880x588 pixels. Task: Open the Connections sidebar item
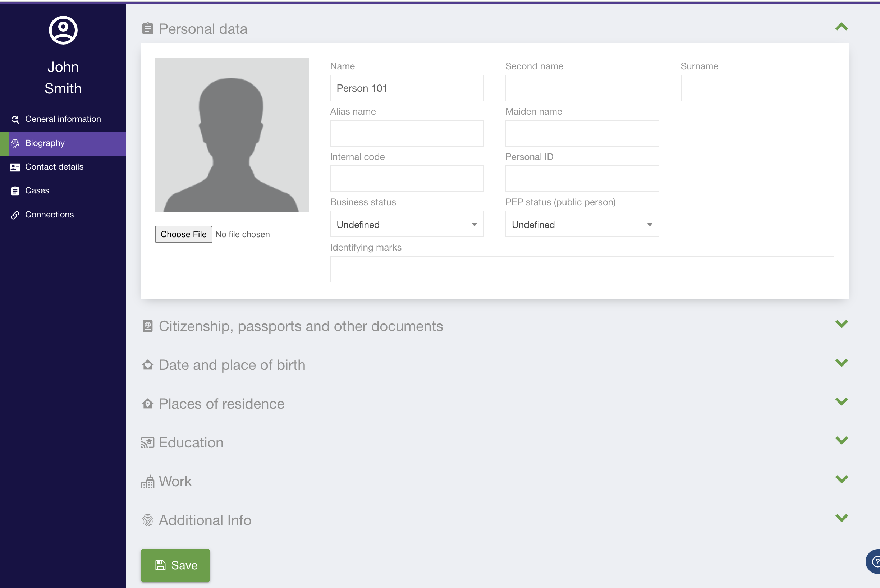click(49, 215)
